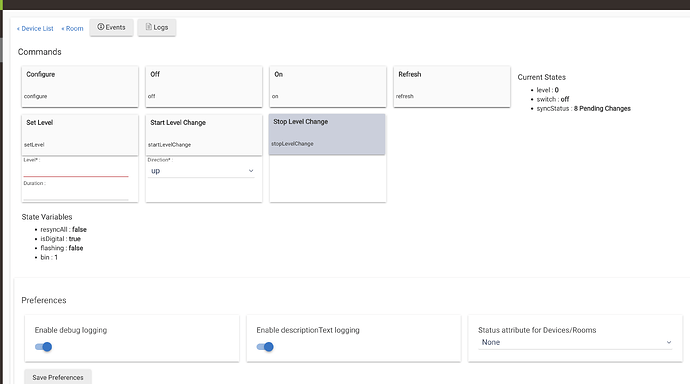This screenshot has height=384, width=690.
Task: Run the Refresh command
Action: (x=452, y=86)
